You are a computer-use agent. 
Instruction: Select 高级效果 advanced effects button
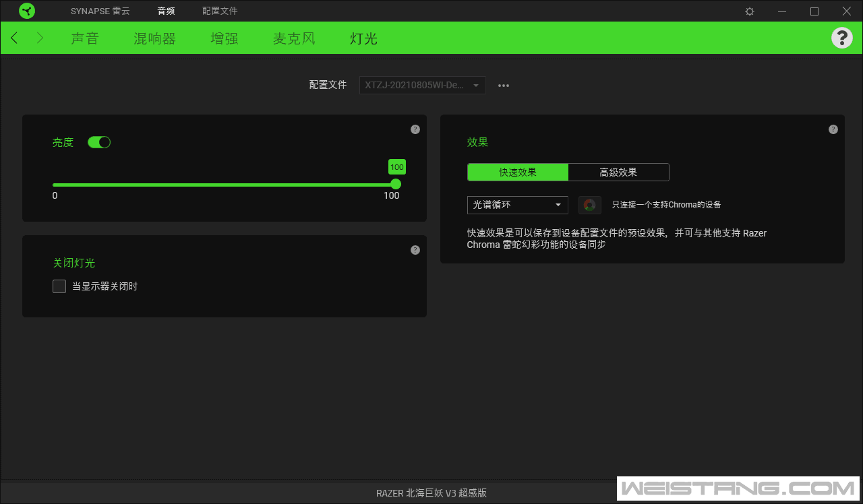[x=618, y=172]
